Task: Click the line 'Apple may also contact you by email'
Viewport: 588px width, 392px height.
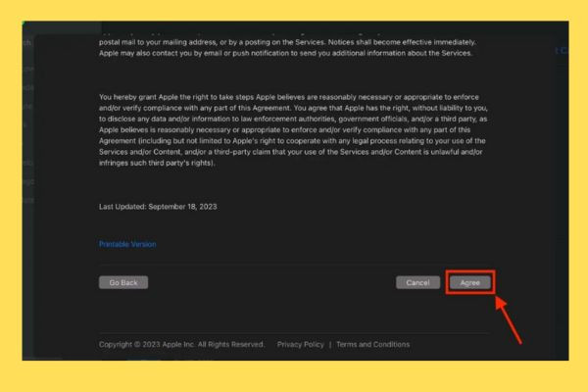Action: (x=285, y=53)
